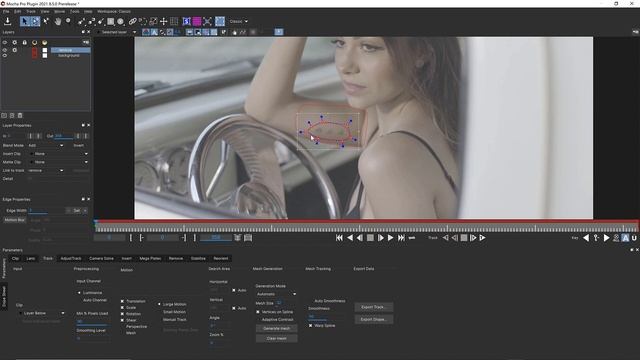Open the Link to track dropdown
Screen dimensions: 640x360
point(46,171)
